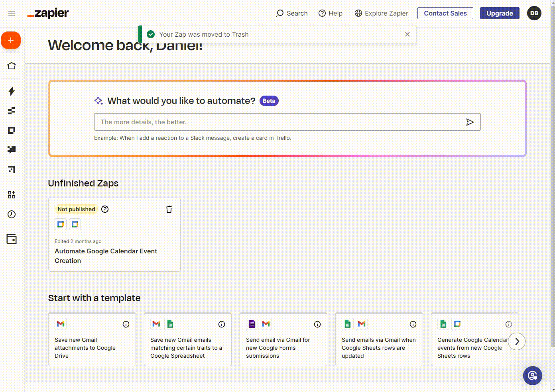Open the Help menu in the top bar
Image resolution: width=555 pixels, height=392 pixels.
330,13
